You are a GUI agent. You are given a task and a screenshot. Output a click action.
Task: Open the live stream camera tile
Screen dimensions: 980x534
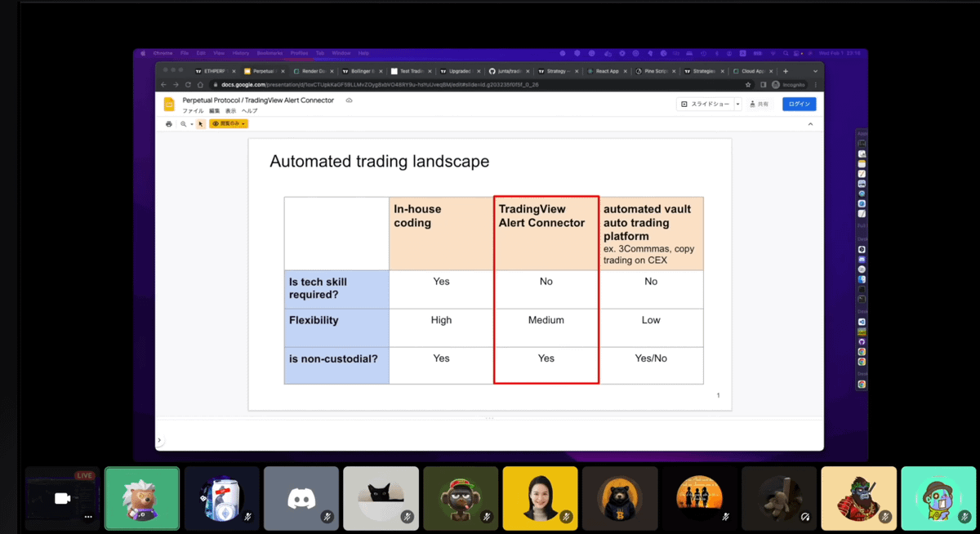(x=62, y=498)
